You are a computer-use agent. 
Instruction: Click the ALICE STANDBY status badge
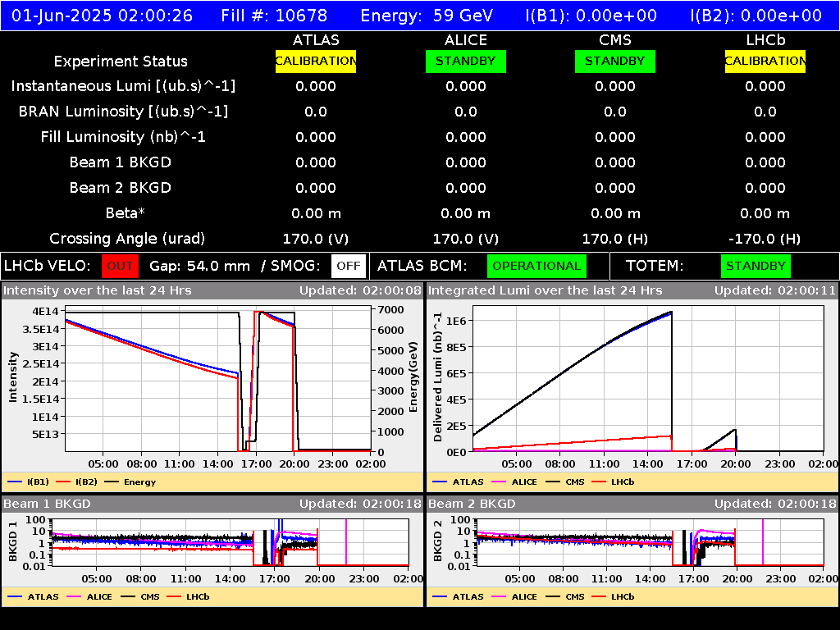tap(466, 61)
